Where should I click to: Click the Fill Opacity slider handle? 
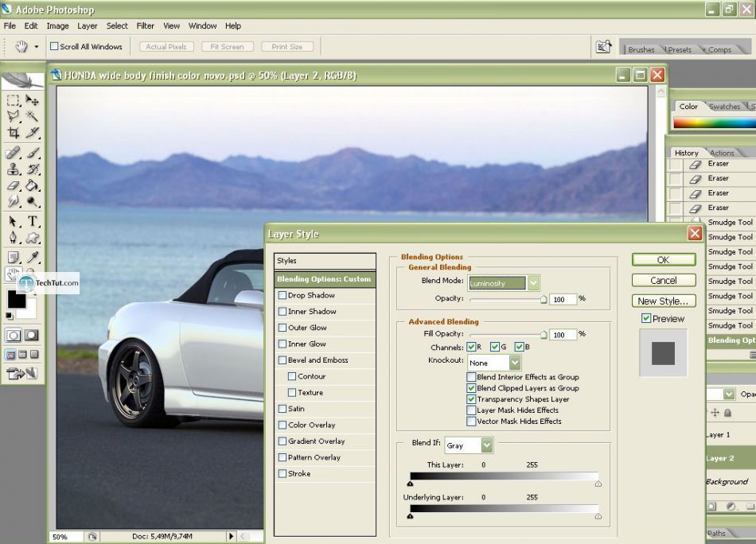click(x=544, y=335)
